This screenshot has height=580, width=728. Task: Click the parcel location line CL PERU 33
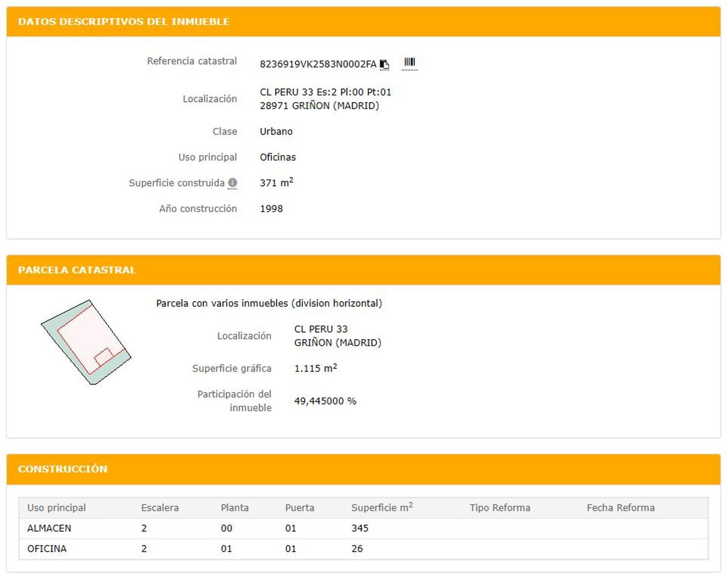pos(321,329)
